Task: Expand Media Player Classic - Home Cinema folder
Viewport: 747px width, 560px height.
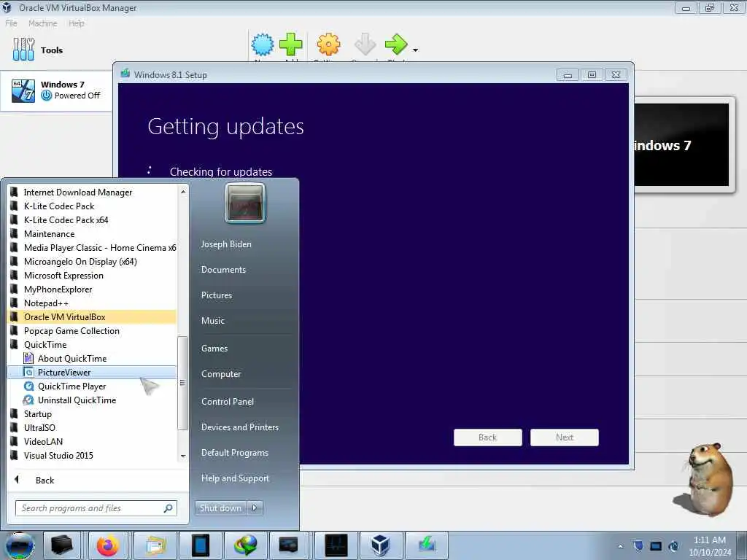Action: (93, 248)
